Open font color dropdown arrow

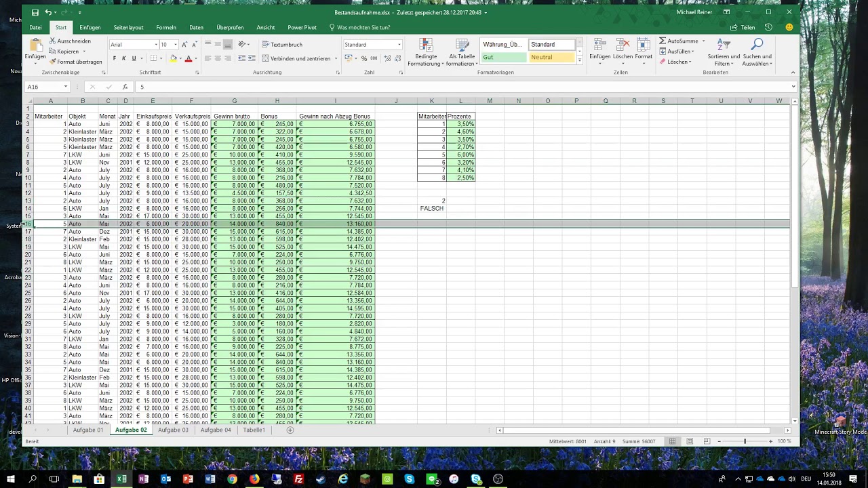coord(196,59)
